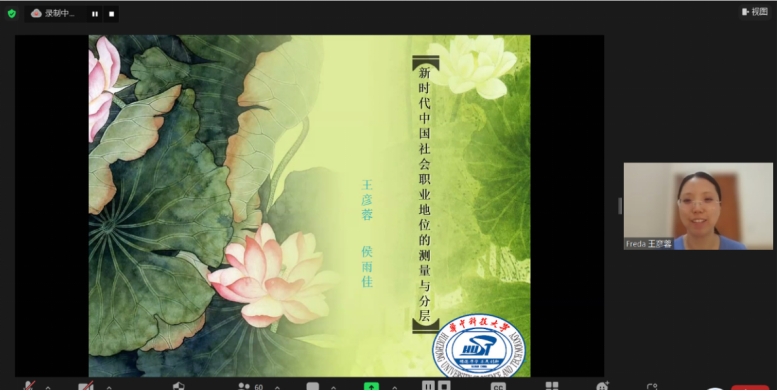The height and width of the screenshot is (391, 777).
Task: Expand video options arrow beside camera
Action: (x=109, y=387)
